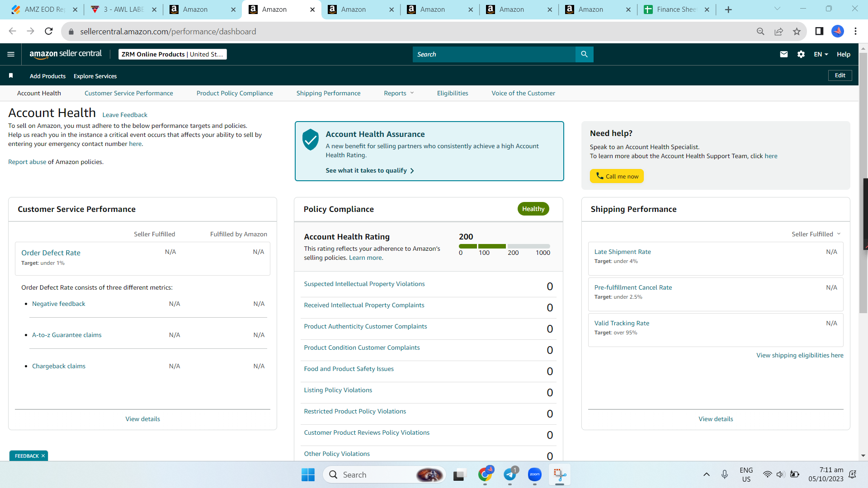The image size is (868, 488).
Task: Show hidden system tray icons
Action: click(707, 474)
